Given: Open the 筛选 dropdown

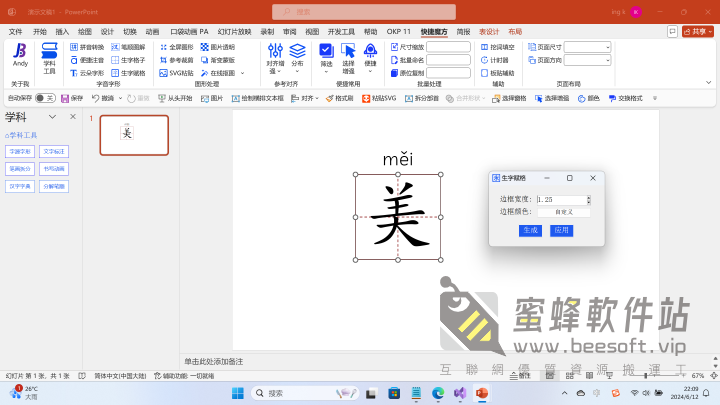Looking at the screenshot, I should [326, 58].
